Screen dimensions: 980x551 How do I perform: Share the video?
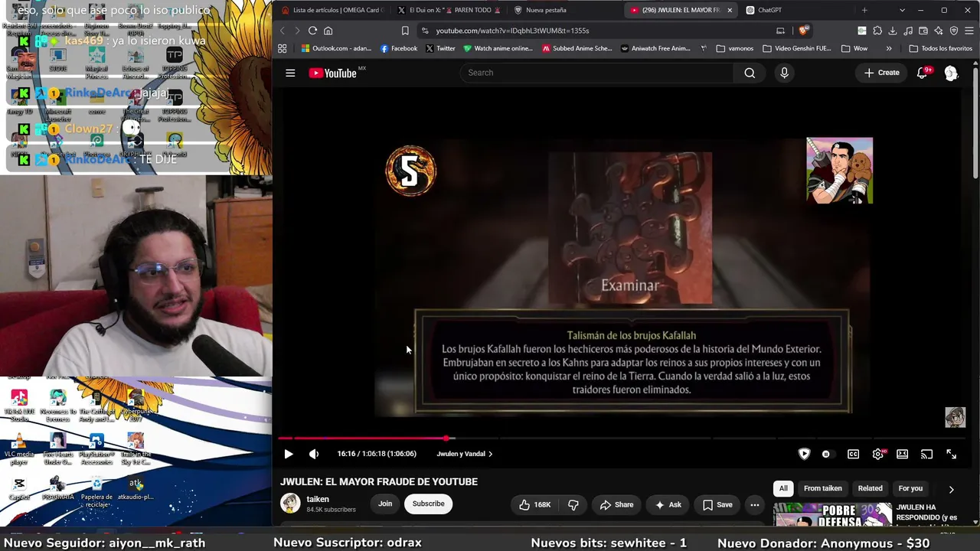[x=616, y=504]
